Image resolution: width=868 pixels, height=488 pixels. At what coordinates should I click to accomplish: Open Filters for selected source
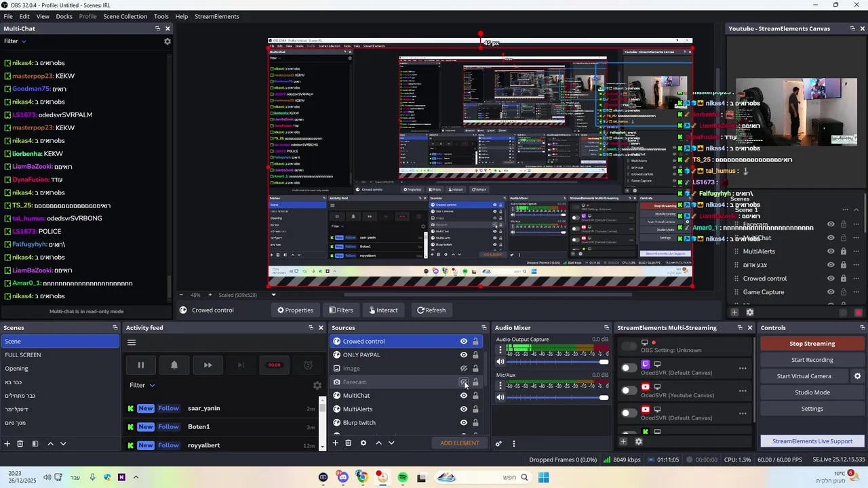pos(341,310)
